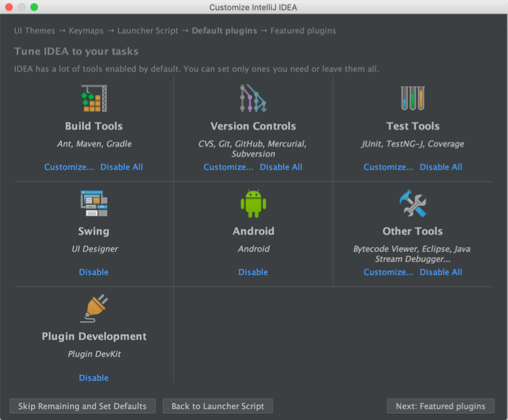Click the Other Tools wrench and hammer icon
Image resolution: width=508 pixels, height=420 pixels.
(x=413, y=203)
